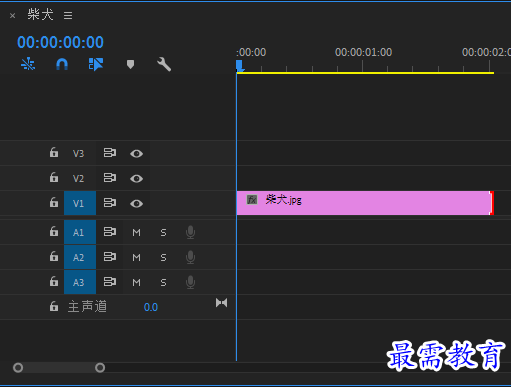
Task: Toggle sync lock for A3
Action: point(110,282)
